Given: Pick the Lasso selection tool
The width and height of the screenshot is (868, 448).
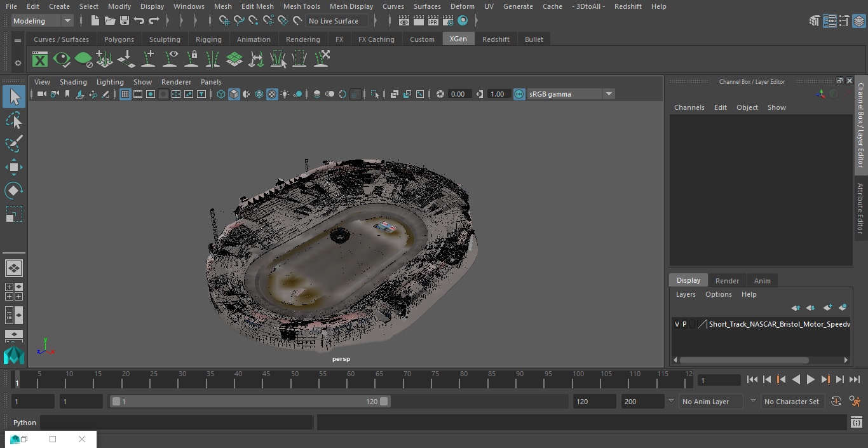Looking at the screenshot, I should (13, 121).
